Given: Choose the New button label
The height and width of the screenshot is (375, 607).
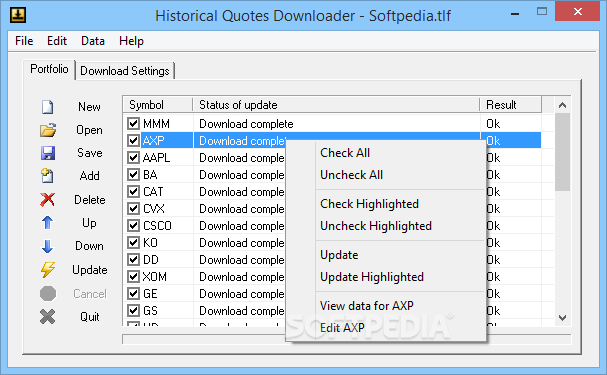Looking at the screenshot, I should click(x=89, y=107).
